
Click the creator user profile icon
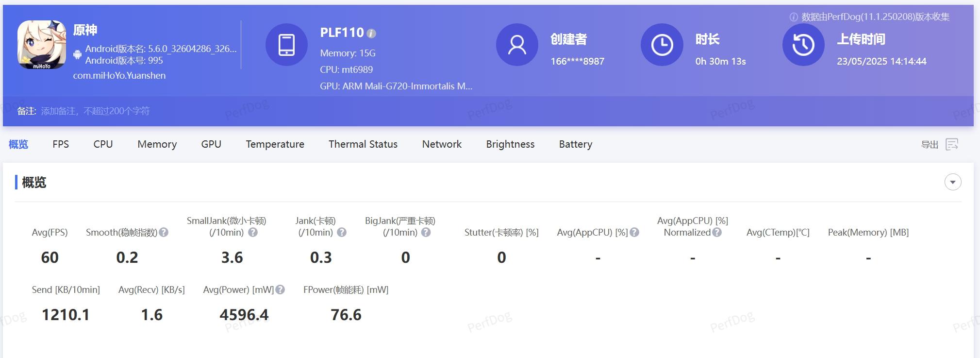tap(517, 45)
